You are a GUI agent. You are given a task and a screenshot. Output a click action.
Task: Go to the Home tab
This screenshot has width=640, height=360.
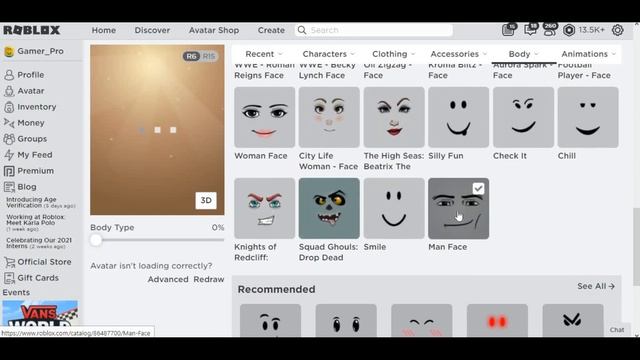(x=104, y=30)
